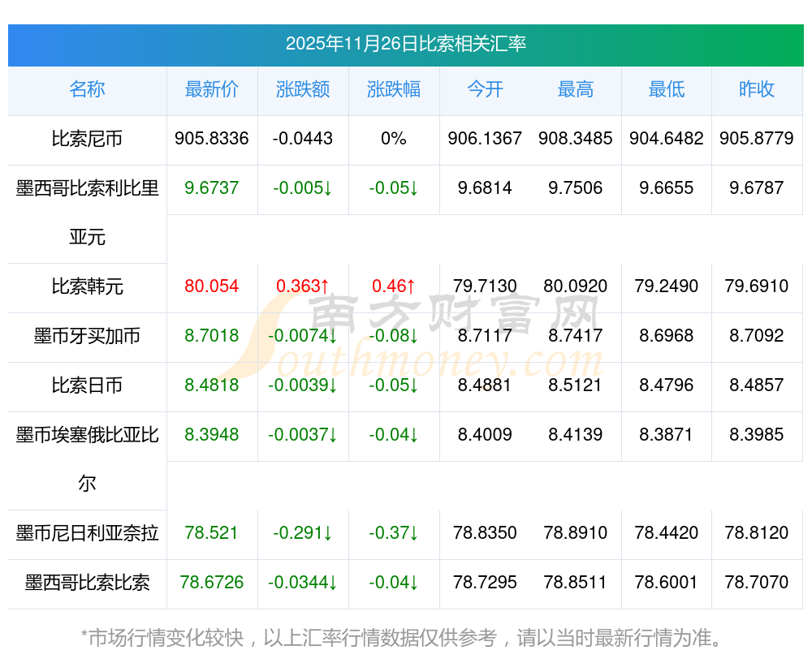Click the 涨跌额 column header
This screenshot has height=663, width=812.
coord(303,90)
